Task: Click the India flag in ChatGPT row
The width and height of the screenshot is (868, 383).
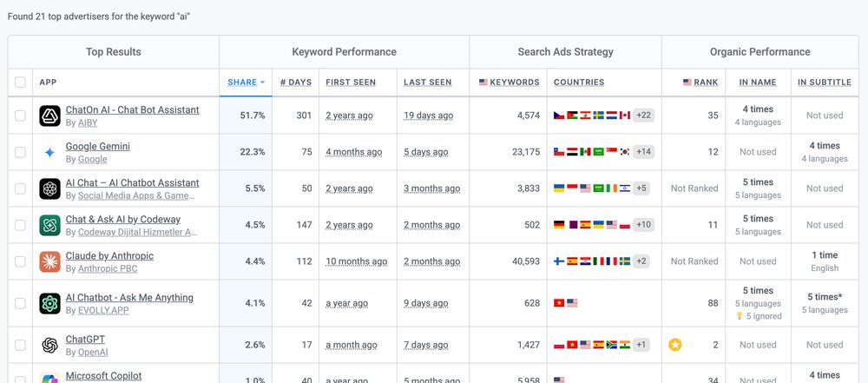Action: click(x=624, y=345)
